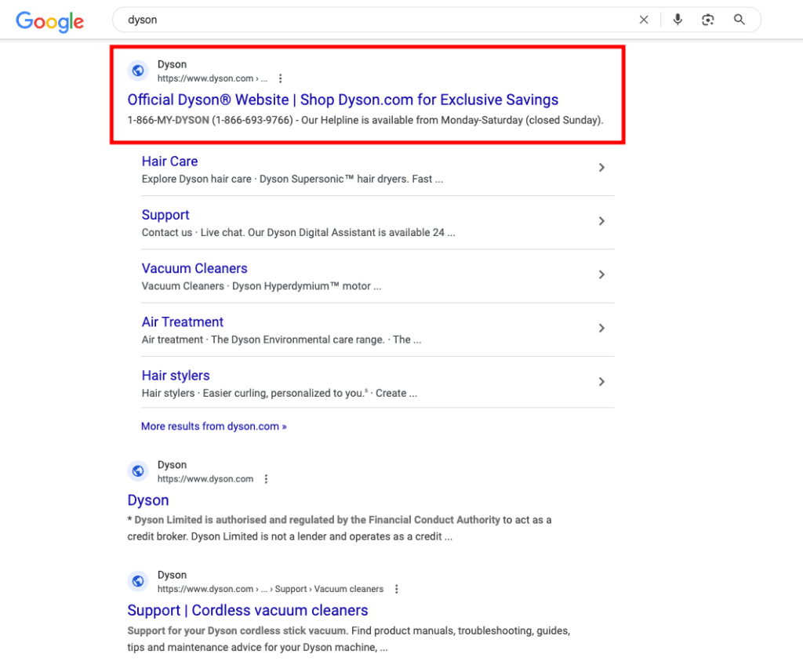The image size is (803, 672).
Task: Open the Support sitelink
Action: click(x=165, y=214)
